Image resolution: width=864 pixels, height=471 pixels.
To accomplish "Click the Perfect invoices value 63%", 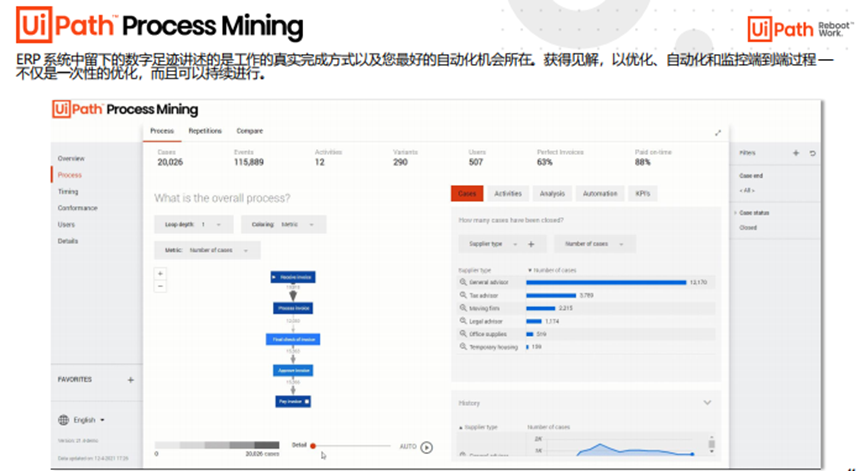I will [x=544, y=162].
